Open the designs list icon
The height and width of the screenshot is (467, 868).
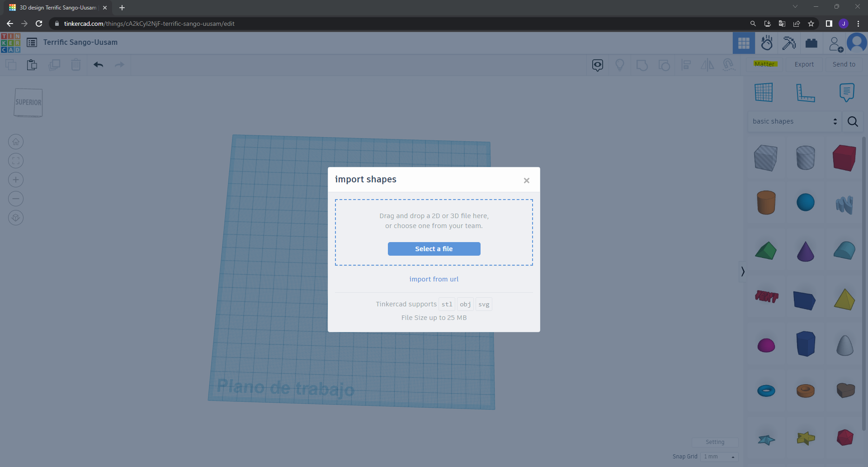pyautogui.click(x=32, y=43)
